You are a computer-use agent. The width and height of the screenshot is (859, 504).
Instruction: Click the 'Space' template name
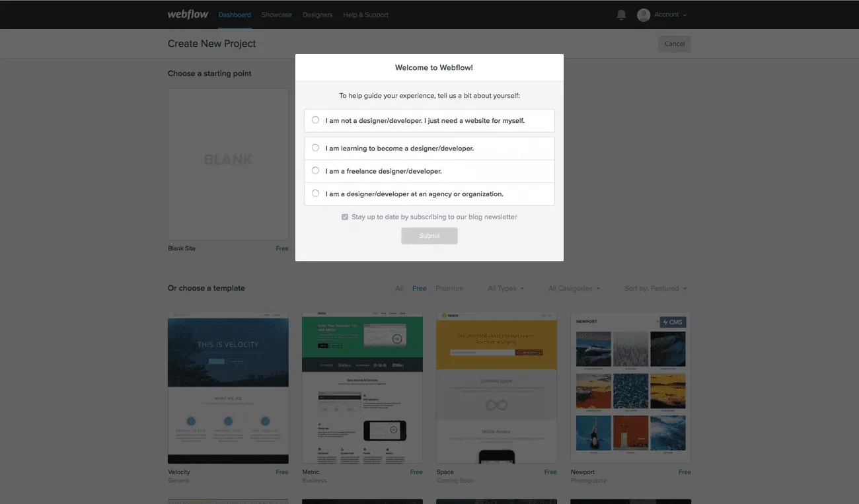(x=445, y=472)
